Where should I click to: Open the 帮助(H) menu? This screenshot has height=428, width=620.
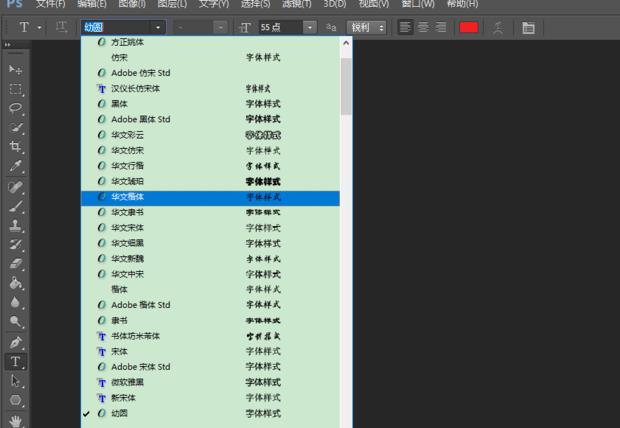click(462, 4)
